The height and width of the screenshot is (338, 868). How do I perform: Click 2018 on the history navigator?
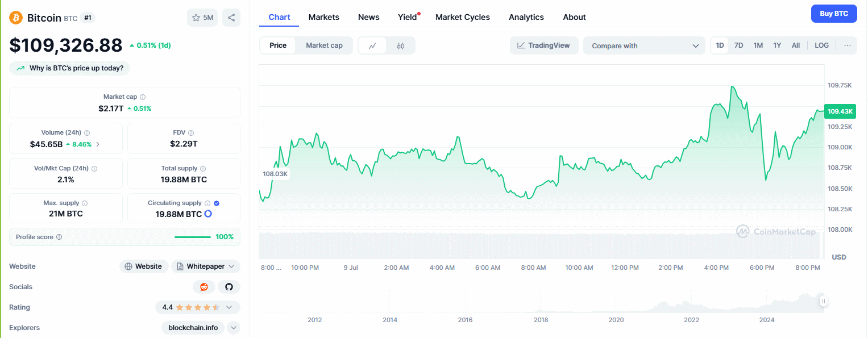point(541,320)
